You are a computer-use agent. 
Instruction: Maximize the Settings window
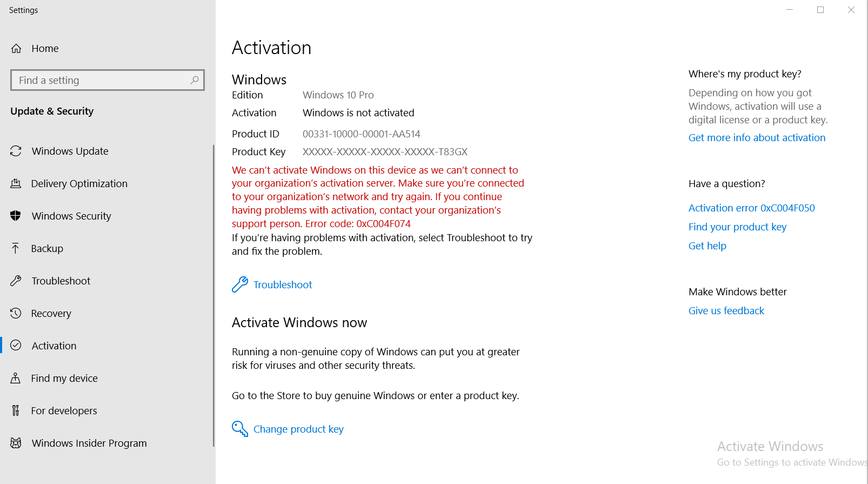[x=820, y=10]
